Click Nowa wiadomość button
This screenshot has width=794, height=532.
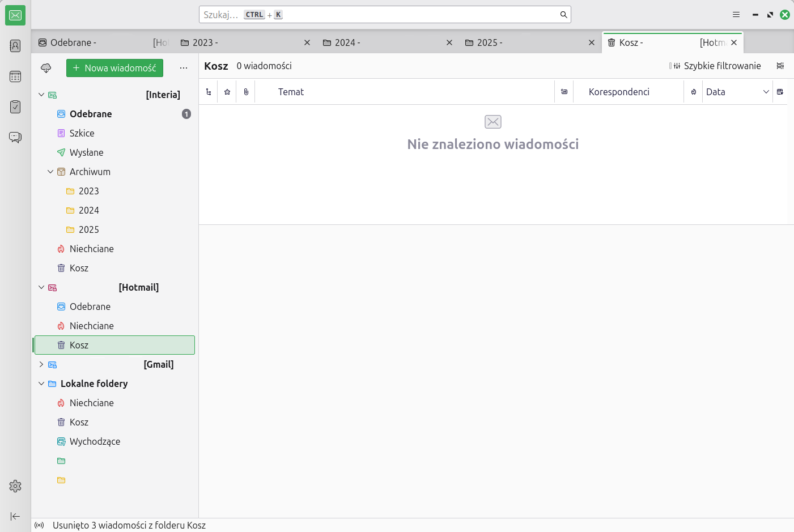coord(114,68)
